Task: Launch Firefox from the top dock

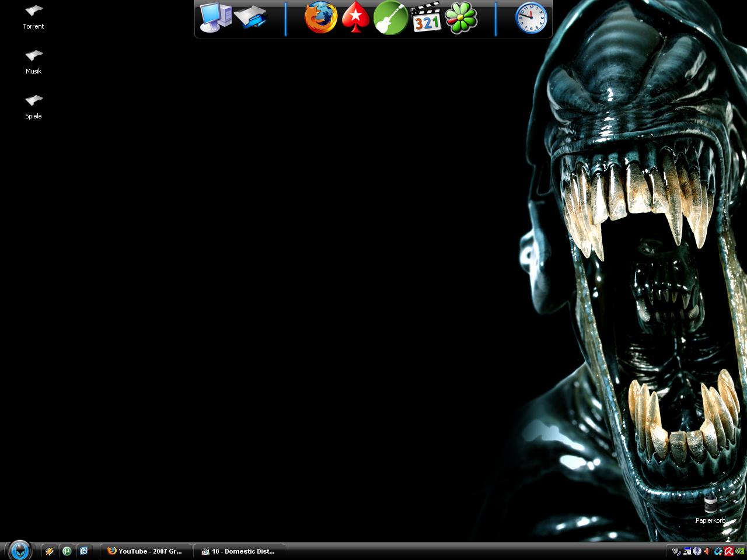Action: (321, 17)
